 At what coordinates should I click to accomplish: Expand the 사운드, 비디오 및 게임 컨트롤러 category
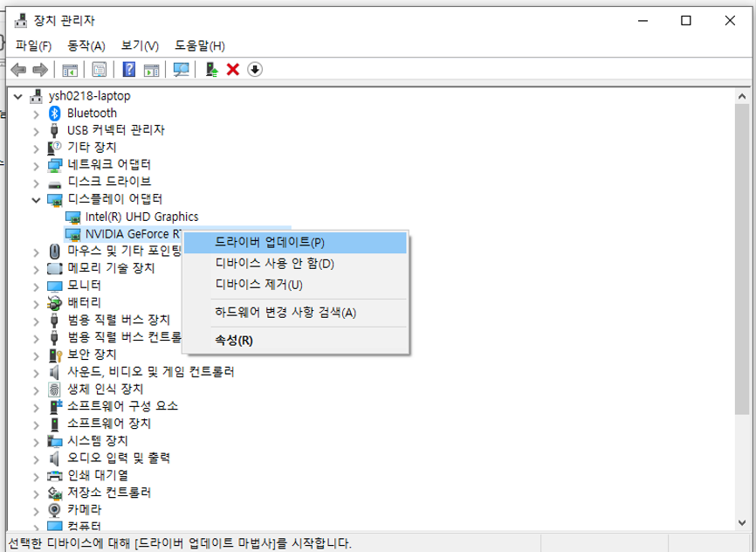36,372
